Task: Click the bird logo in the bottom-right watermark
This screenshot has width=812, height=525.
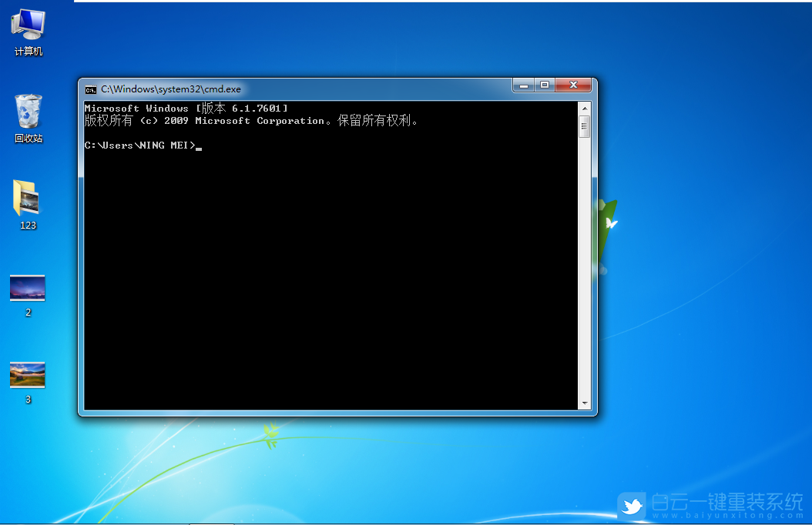Action: point(632,505)
